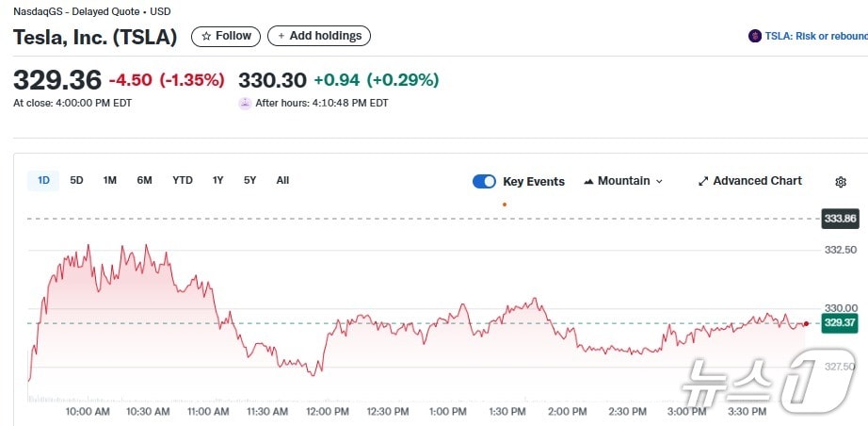Toggle the Key Events switch off
The height and width of the screenshot is (426, 868).
(x=484, y=182)
